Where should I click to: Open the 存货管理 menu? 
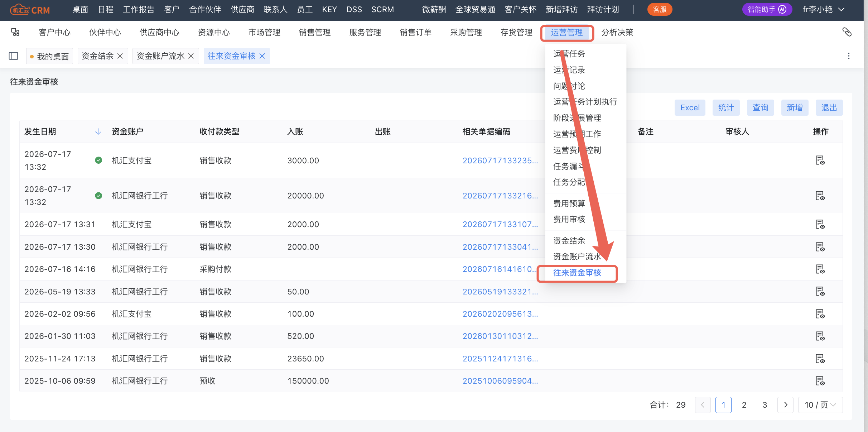[x=516, y=33]
